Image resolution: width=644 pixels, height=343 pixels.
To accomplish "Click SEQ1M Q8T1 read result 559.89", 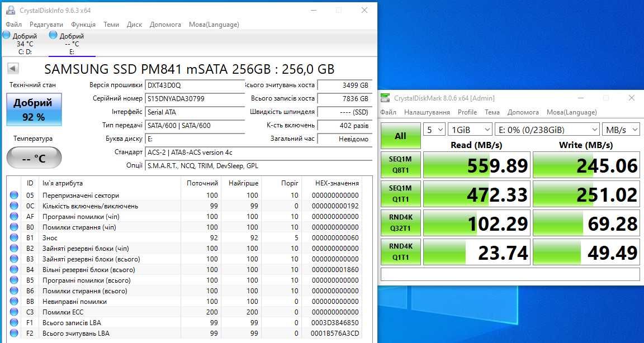I will coord(477,165).
